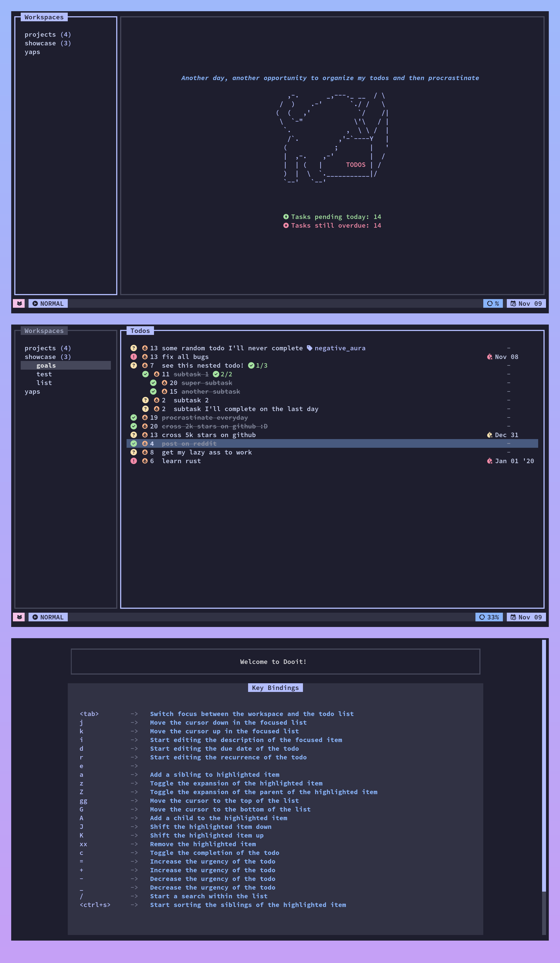Toggle the checkmark on super subtask
560x963 pixels.
point(153,383)
